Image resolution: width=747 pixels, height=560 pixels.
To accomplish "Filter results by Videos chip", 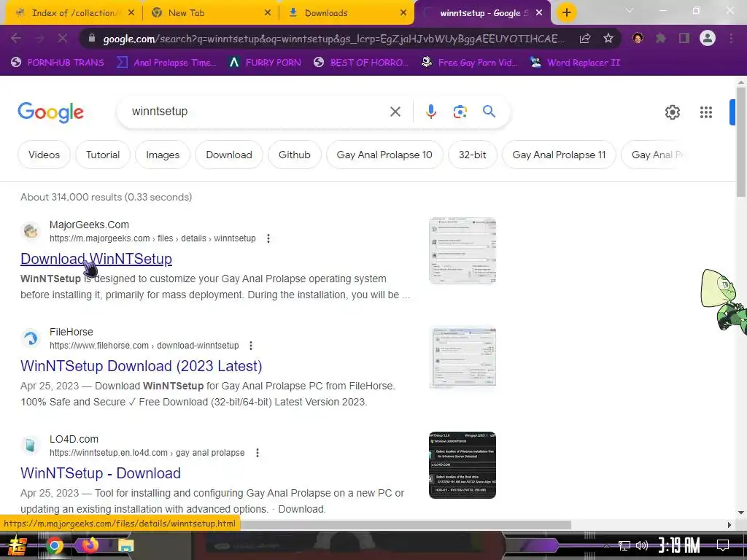I will 44,155.
